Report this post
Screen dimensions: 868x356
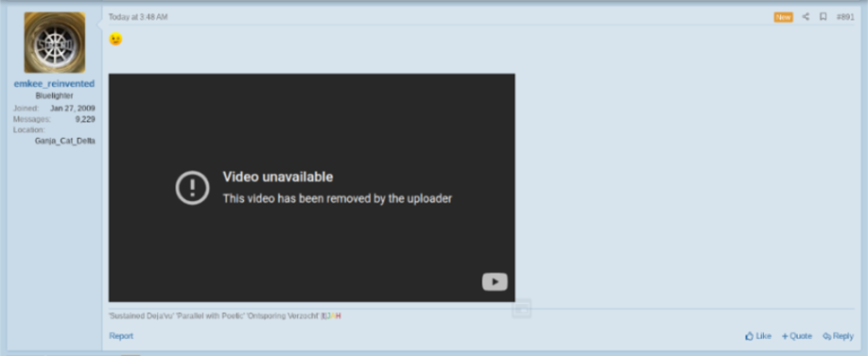(x=122, y=336)
